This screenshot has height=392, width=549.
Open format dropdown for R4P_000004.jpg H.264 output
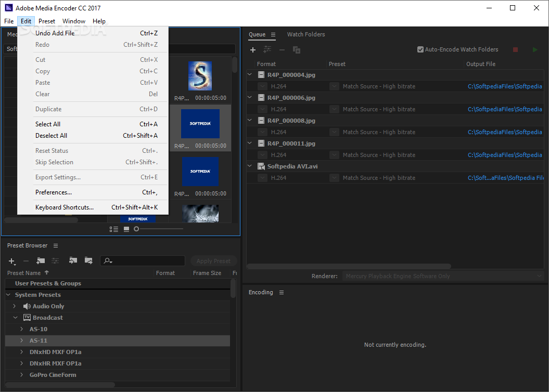262,86
